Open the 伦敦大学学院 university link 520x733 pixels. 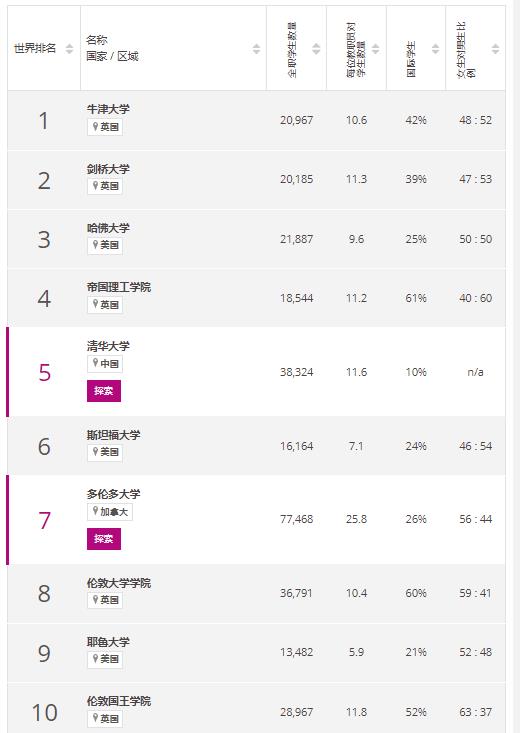click(119, 582)
